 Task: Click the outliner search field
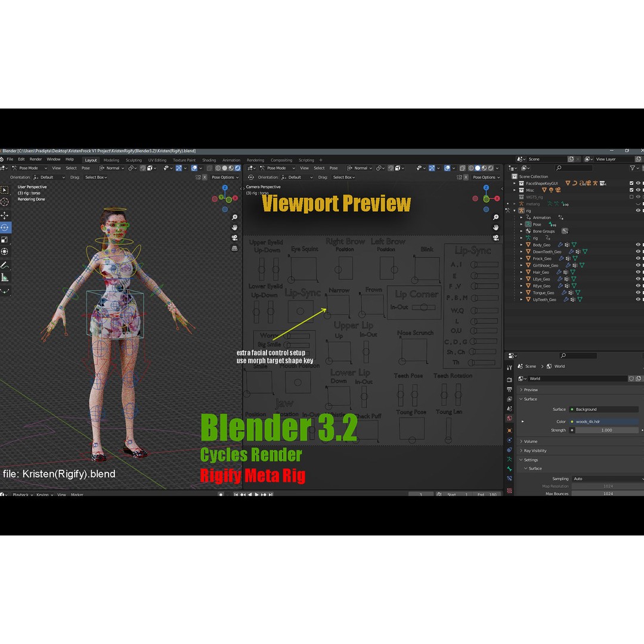[x=574, y=168]
